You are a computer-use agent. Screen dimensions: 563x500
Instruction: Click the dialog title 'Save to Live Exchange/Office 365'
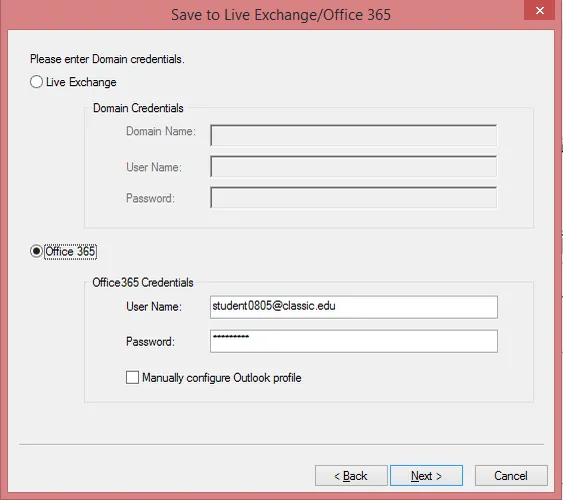click(281, 15)
